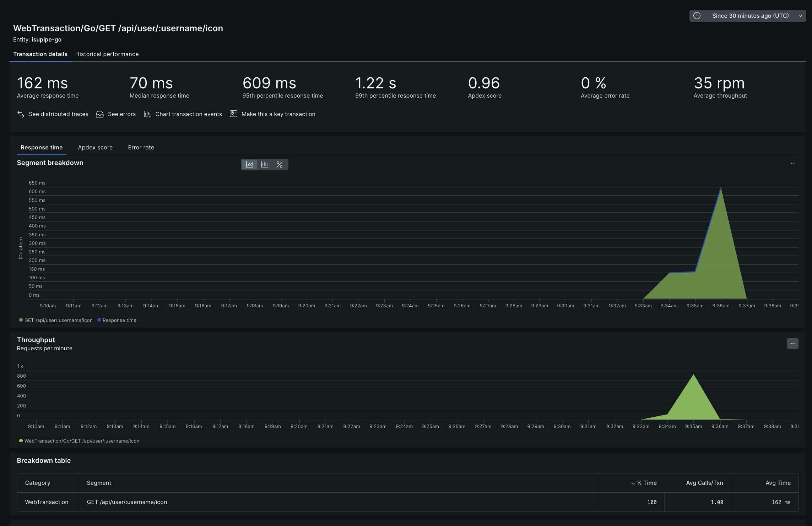812x526 pixels.
Task: Select the Apdex score tab
Action: pos(95,147)
